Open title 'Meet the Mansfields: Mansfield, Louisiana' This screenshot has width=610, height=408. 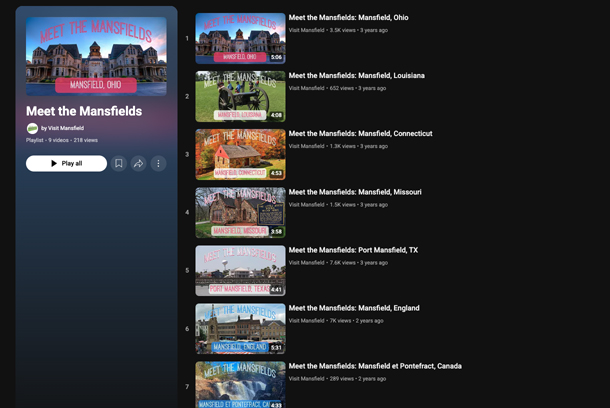pyautogui.click(x=357, y=75)
